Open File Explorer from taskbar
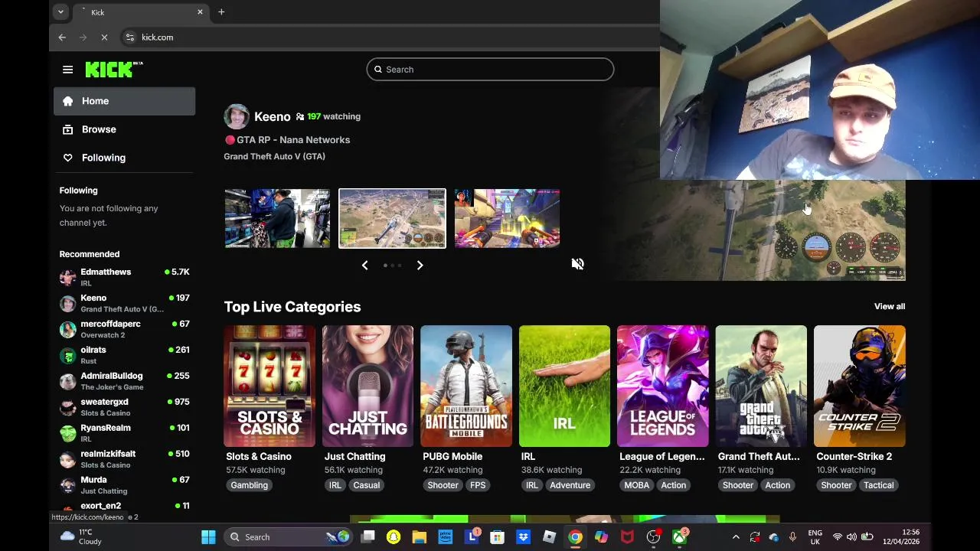Viewport: 980px width, 551px height. tap(419, 536)
